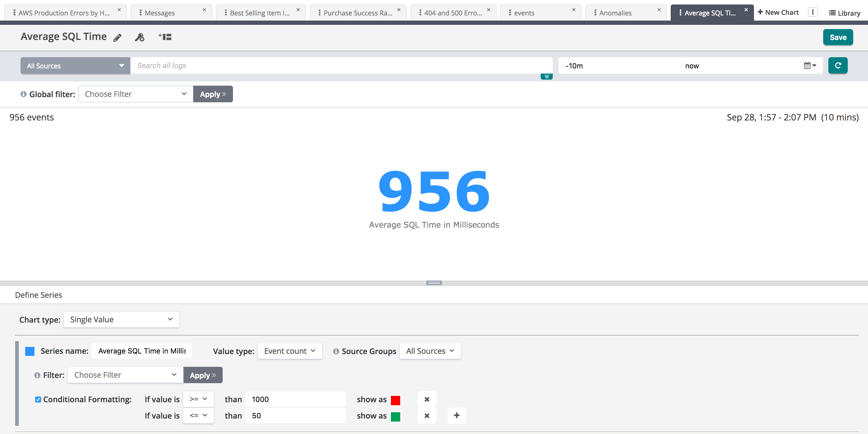Click the teal refresh icon button
868x434 pixels.
[838, 65]
